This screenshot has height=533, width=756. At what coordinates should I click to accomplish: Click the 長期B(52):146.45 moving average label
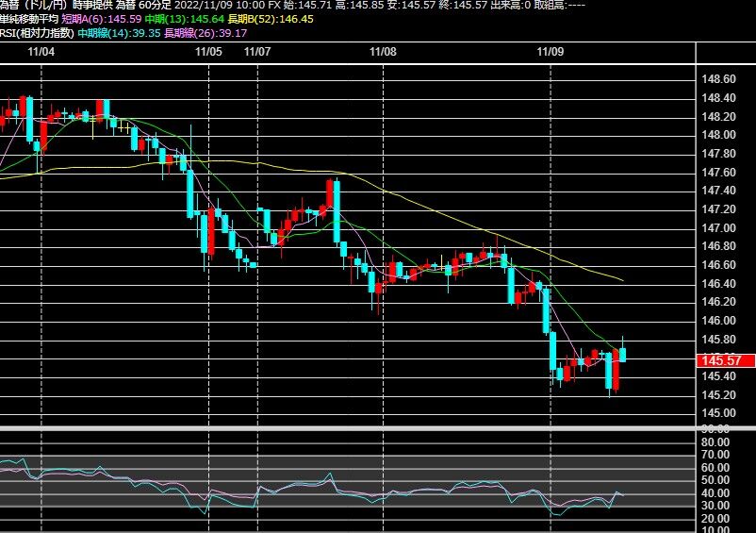point(271,19)
